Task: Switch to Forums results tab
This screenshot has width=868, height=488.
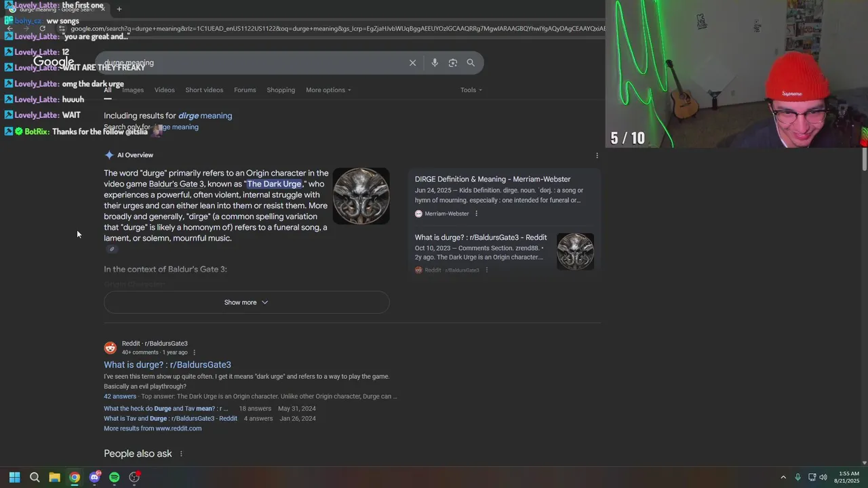Action: point(245,90)
